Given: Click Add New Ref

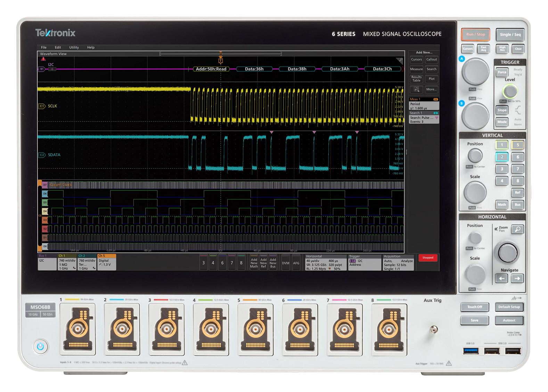Looking at the screenshot, I should click(263, 263).
